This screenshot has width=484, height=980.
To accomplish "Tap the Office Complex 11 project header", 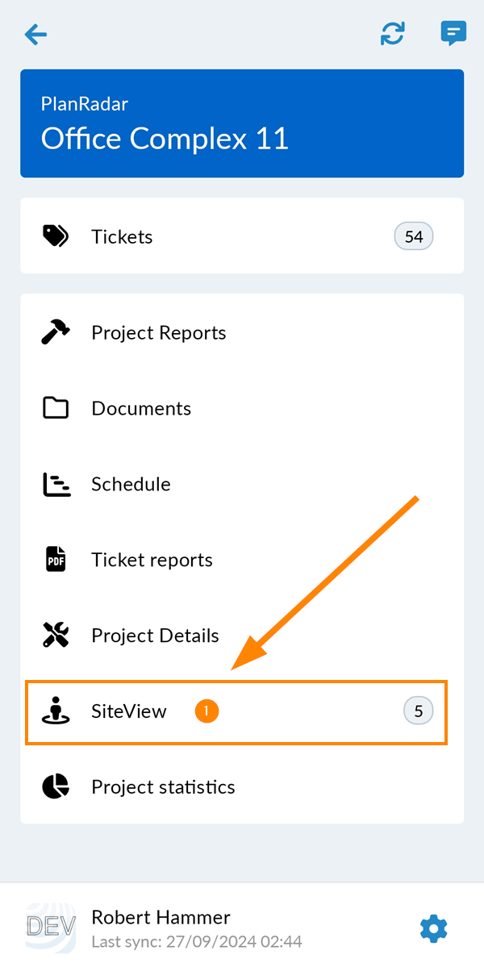I will click(242, 123).
